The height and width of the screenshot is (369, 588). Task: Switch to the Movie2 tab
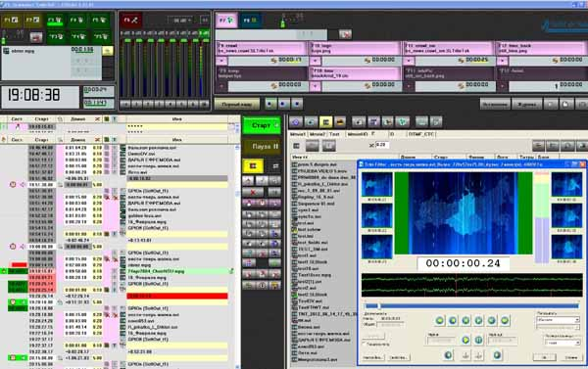click(318, 134)
